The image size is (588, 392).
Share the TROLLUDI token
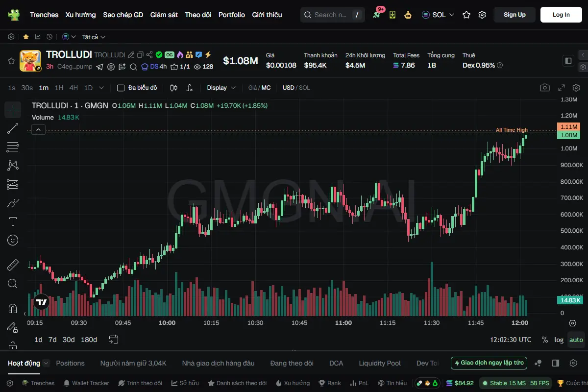pyautogui.click(x=149, y=55)
